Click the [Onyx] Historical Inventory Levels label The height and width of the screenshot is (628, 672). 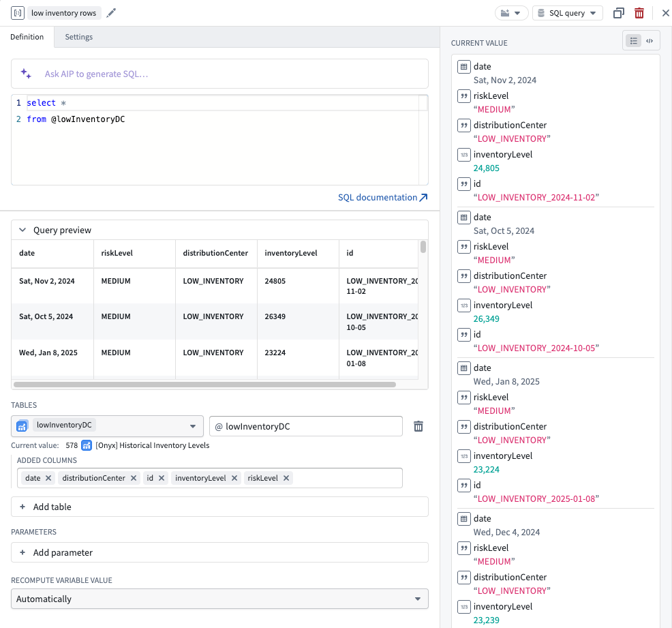(x=153, y=445)
